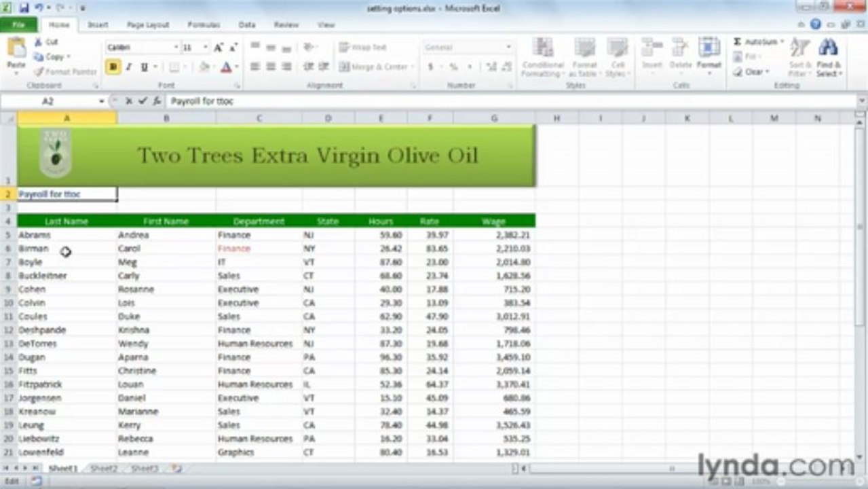Click the Insert Function fx button
This screenshot has height=489, width=868.
[157, 101]
